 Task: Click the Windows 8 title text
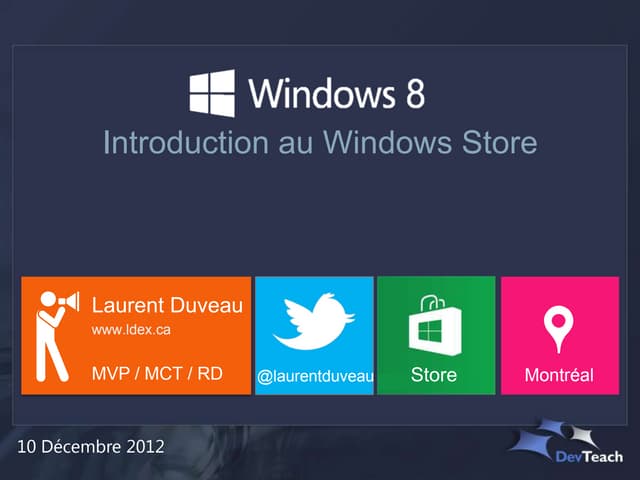(x=336, y=93)
